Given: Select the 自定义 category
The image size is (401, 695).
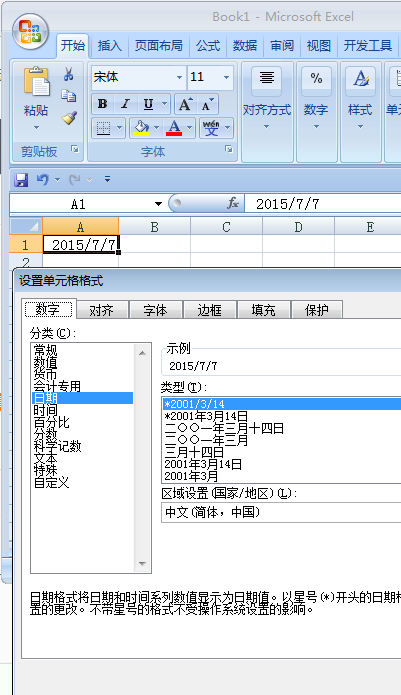Looking at the screenshot, I should (51, 482).
